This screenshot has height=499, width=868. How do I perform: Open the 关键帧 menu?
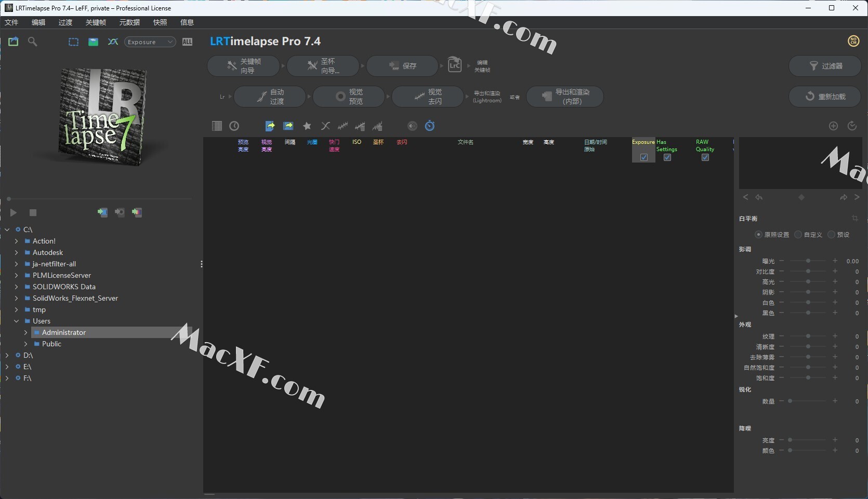click(96, 22)
